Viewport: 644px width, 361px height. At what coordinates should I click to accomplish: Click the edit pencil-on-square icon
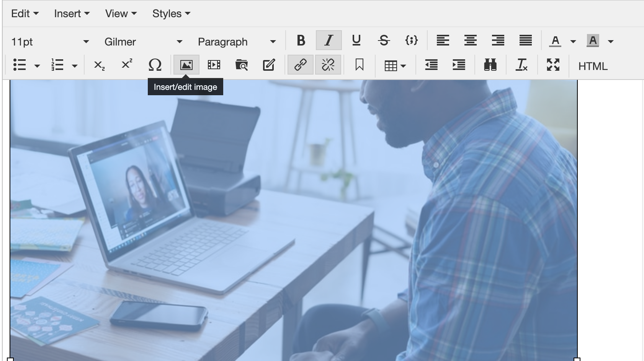269,65
